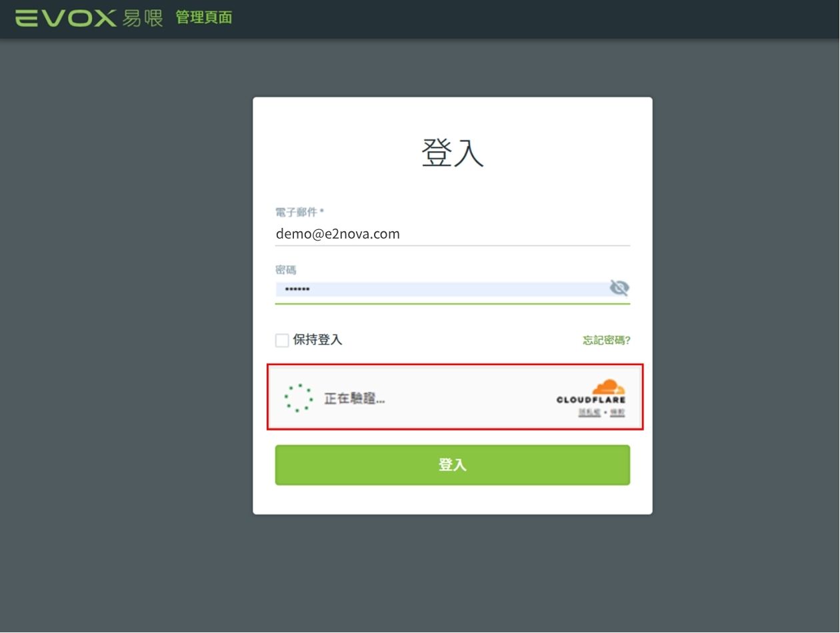Click the 登入 heading text
The height and width of the screenshot is (633, 840).
(x=453, y=153)
